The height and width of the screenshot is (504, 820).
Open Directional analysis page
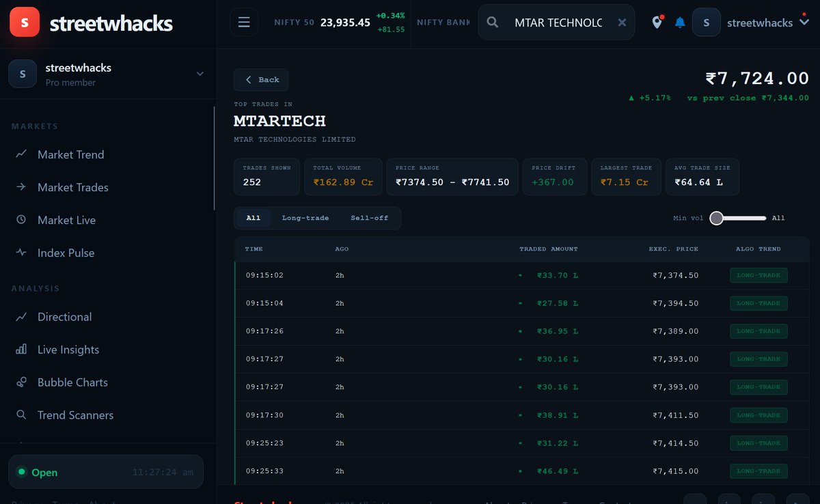point(64,318)
